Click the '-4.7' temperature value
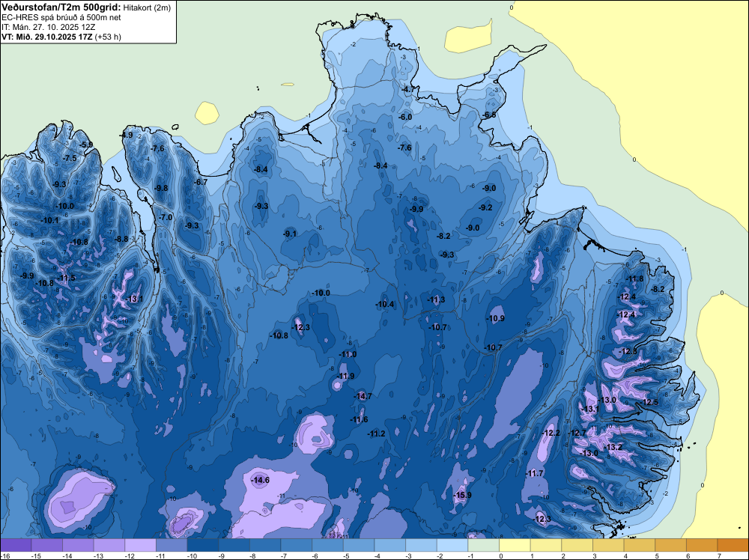The height and width of the screenshot is (560, 749). pyautogui.click(x=407, y=89)
